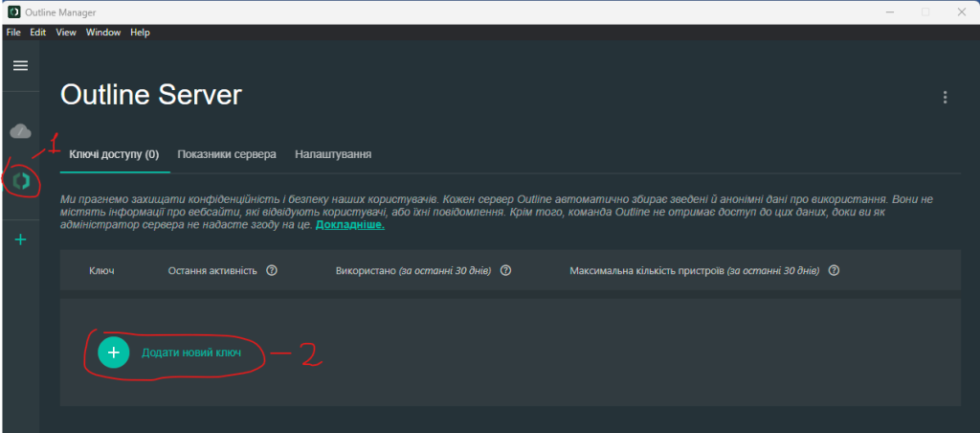
Task: Open the Edit menu
Action: pos(37,33)
